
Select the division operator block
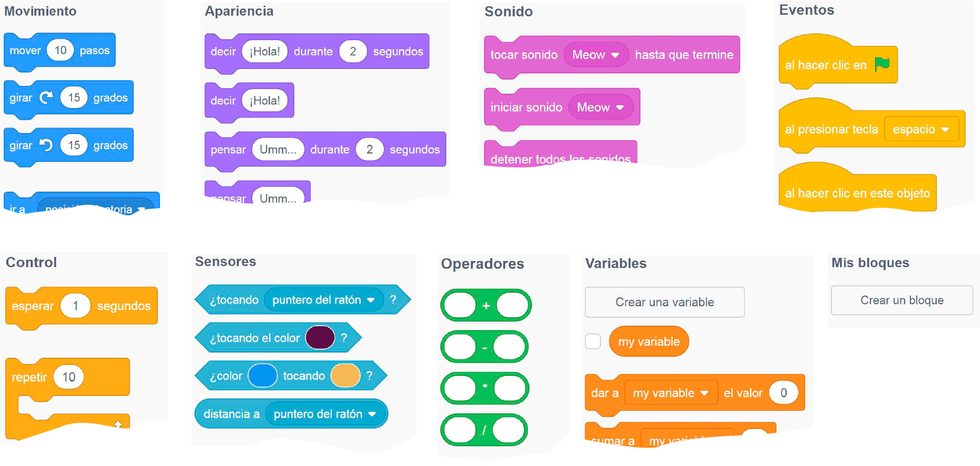pos(484,430)
